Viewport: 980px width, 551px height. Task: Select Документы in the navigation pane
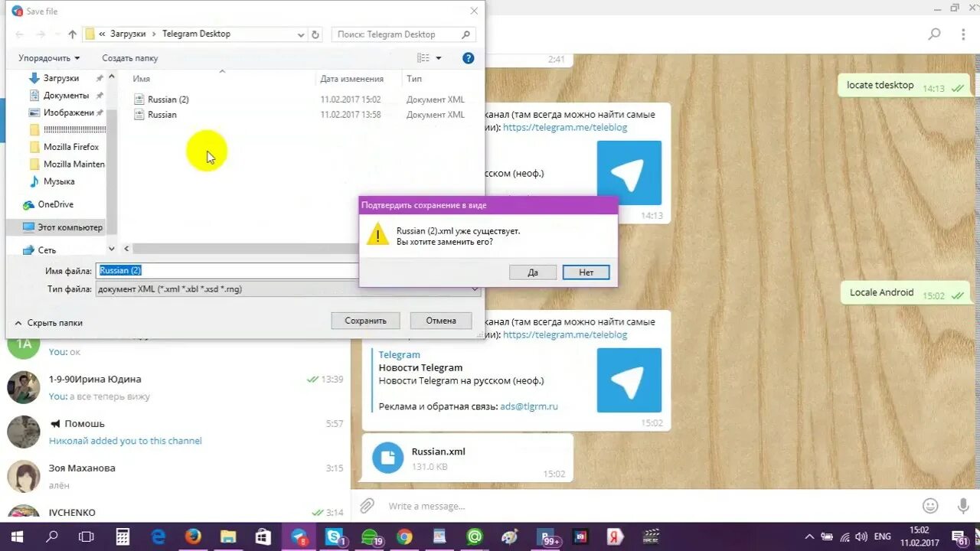coord(66,96)
